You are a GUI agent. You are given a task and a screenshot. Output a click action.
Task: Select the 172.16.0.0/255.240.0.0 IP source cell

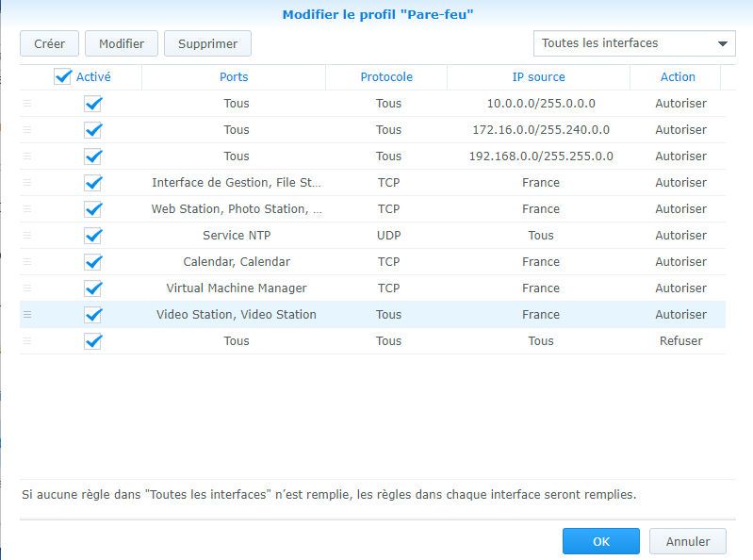coord(541,130)
